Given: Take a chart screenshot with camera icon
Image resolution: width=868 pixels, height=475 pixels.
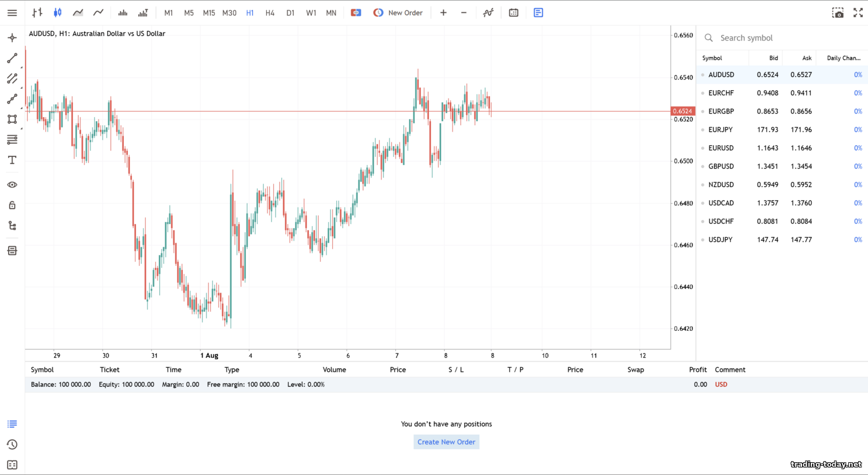Looking at the screenshot, I should [837, 13].
